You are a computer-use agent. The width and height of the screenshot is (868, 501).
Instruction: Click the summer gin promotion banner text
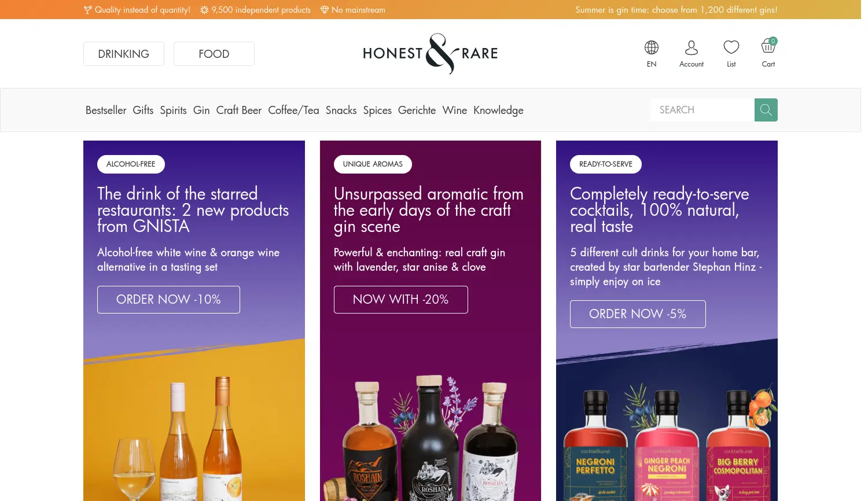[x=676, y=10]
